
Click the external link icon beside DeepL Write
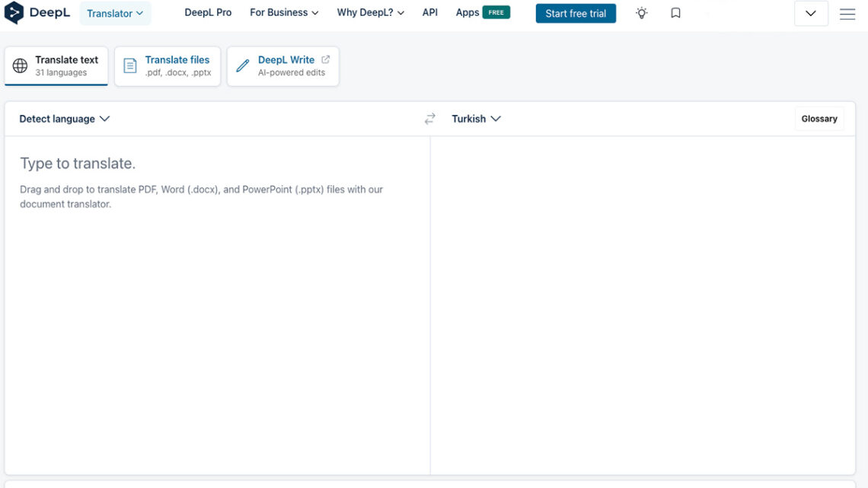click(x=326, y=59)
